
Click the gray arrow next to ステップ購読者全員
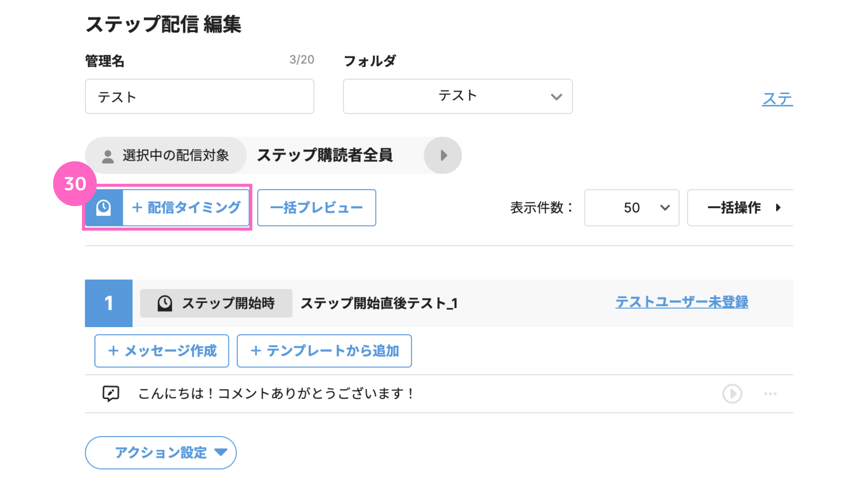443,155
